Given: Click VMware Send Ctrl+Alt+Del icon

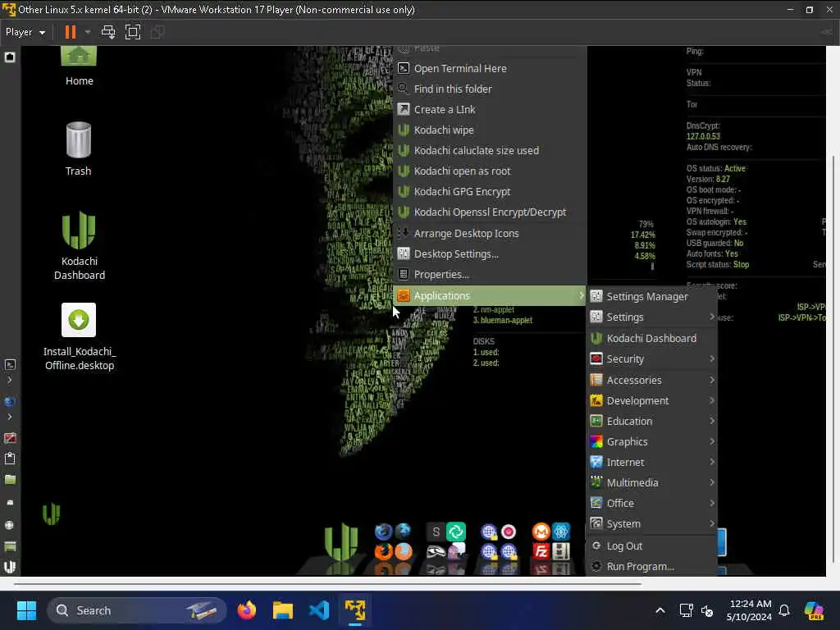Looking at the screenshot, I should click(x=108, y=32).
